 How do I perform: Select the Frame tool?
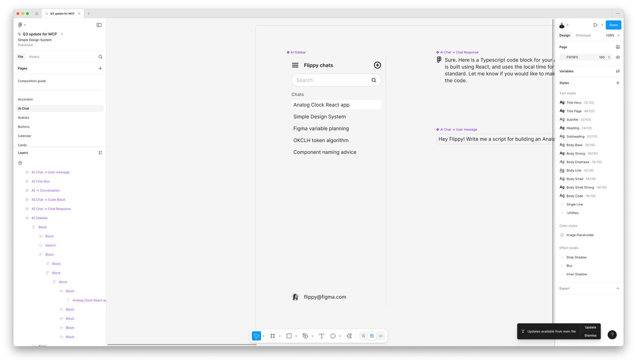(x=273, y=336)
